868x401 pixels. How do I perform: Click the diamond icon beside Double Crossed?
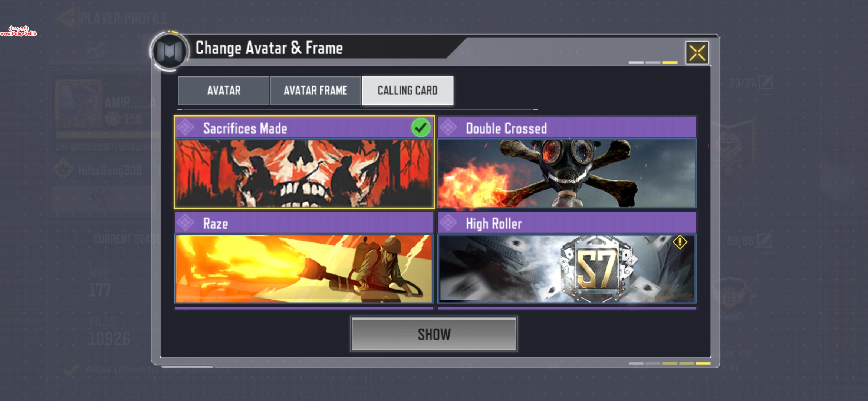point(448,128)
